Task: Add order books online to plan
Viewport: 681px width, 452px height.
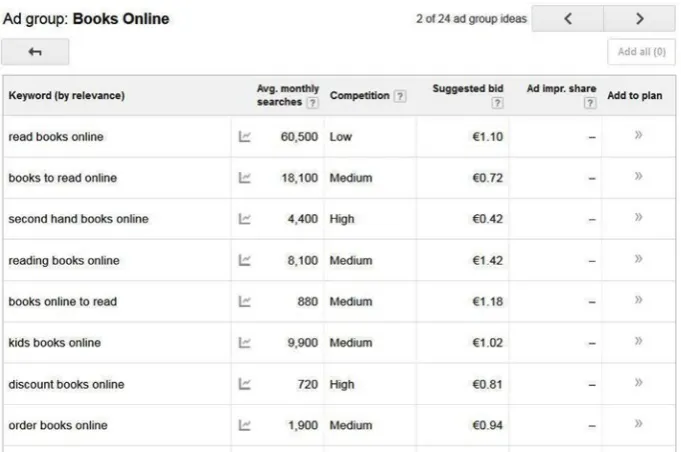Action: click(x=638, y=423)
